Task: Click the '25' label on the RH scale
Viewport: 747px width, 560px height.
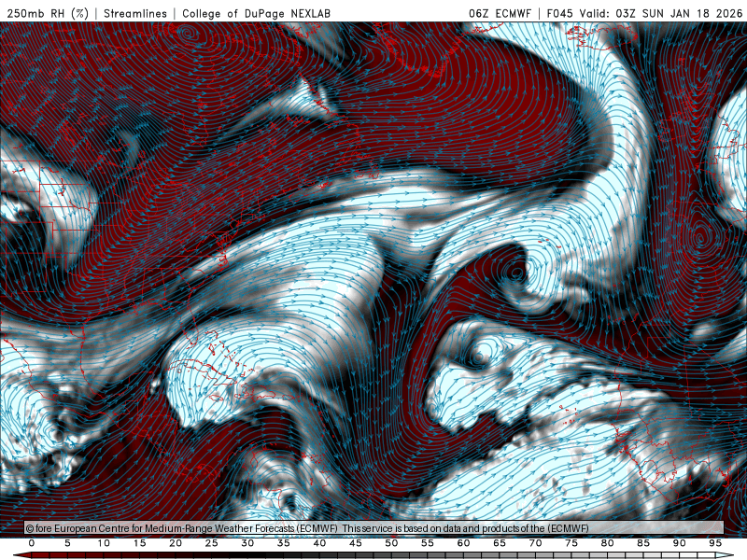Action: (212, 543)
